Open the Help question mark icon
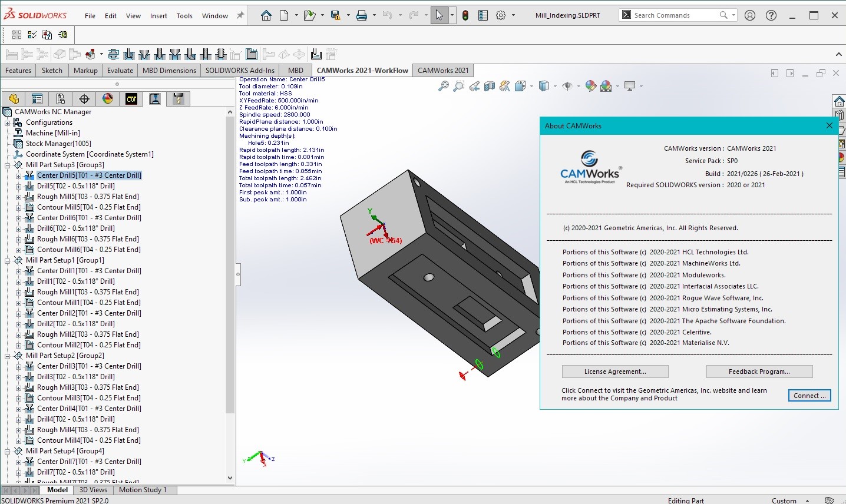 [771, 15]
